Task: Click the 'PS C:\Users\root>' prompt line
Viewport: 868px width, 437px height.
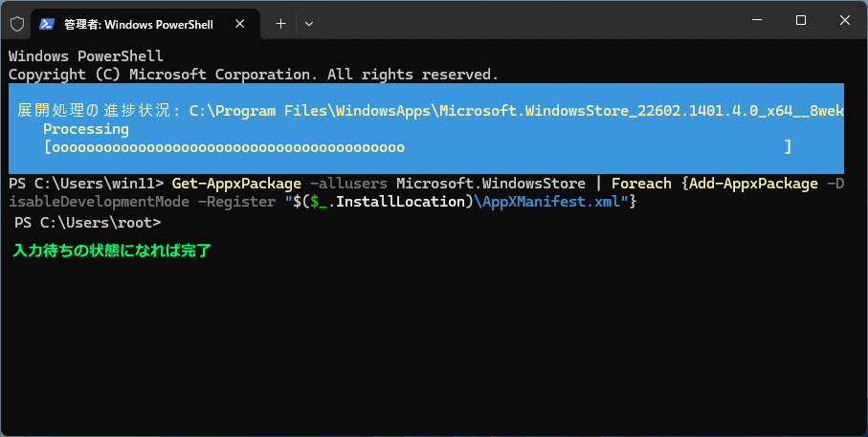Action: 87,223
